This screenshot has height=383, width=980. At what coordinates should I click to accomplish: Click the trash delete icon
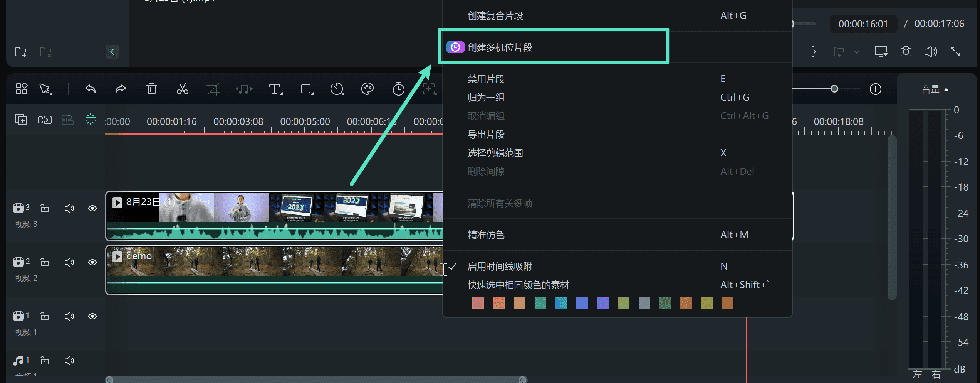click(x=152, y=89)
